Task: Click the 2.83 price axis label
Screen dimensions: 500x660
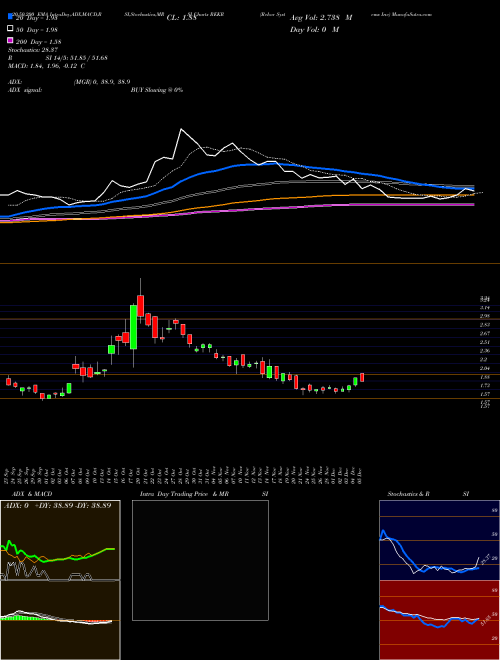Action: coord(485,325)
